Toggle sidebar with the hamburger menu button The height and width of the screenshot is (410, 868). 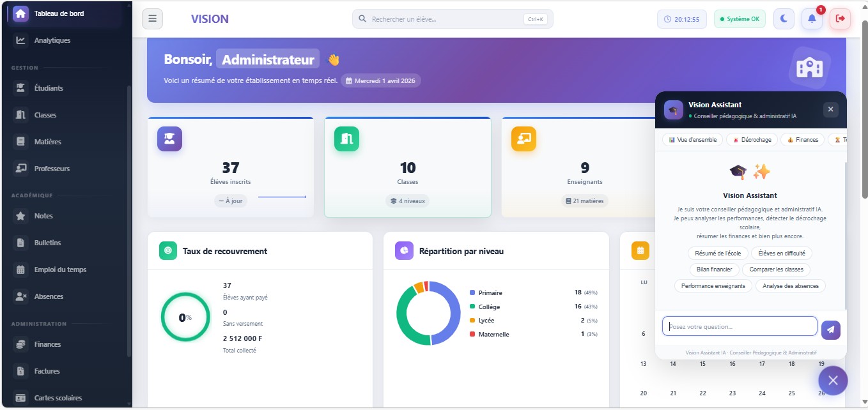pyautogui.click(x=152, y=19)
